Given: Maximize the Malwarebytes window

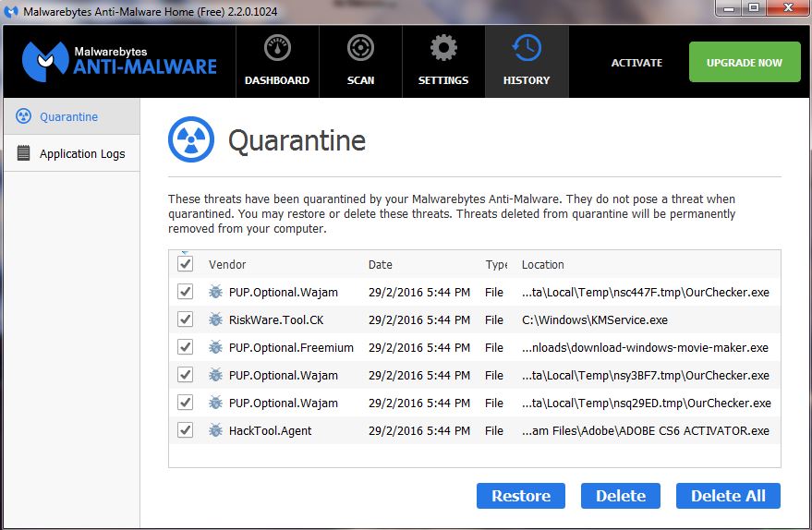Looking at the screenshot, I should (x=754, y=7).
